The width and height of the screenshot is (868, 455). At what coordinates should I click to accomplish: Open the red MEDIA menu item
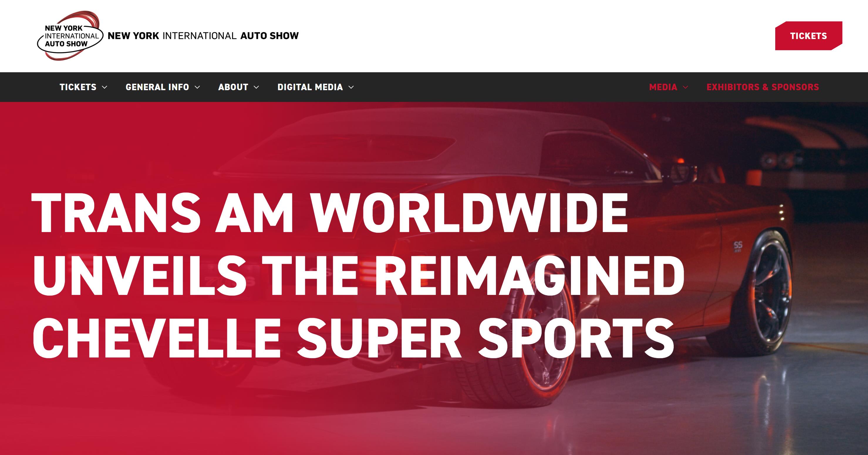663,87
